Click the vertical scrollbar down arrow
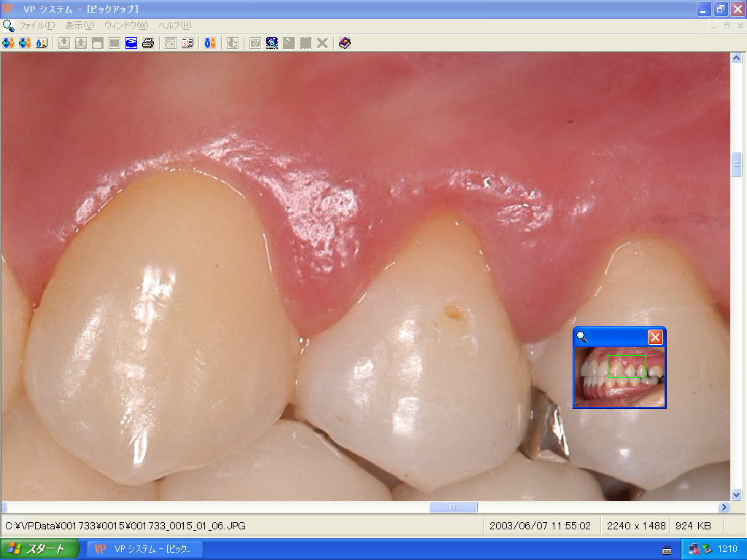 (x=736, y=494)
